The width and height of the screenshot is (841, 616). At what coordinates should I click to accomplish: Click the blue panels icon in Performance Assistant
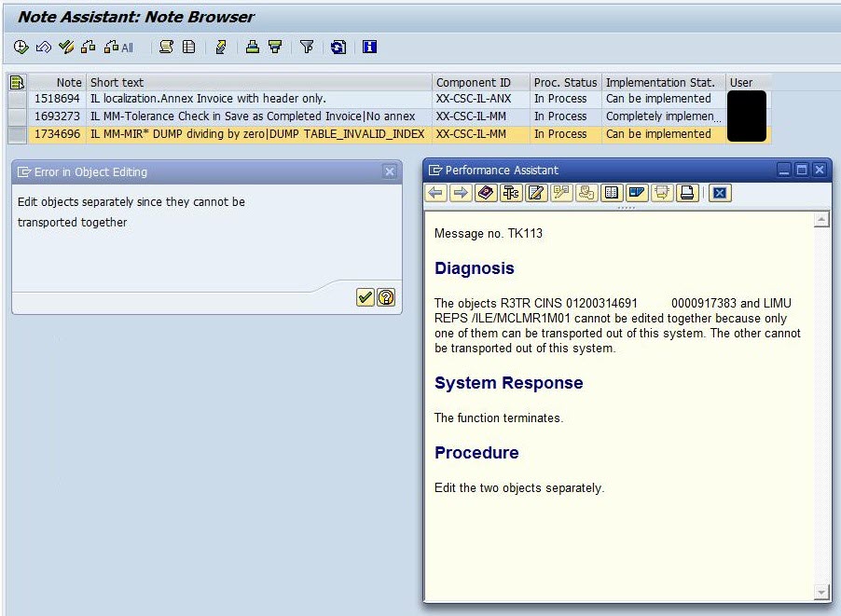click(x=637, y=193)
